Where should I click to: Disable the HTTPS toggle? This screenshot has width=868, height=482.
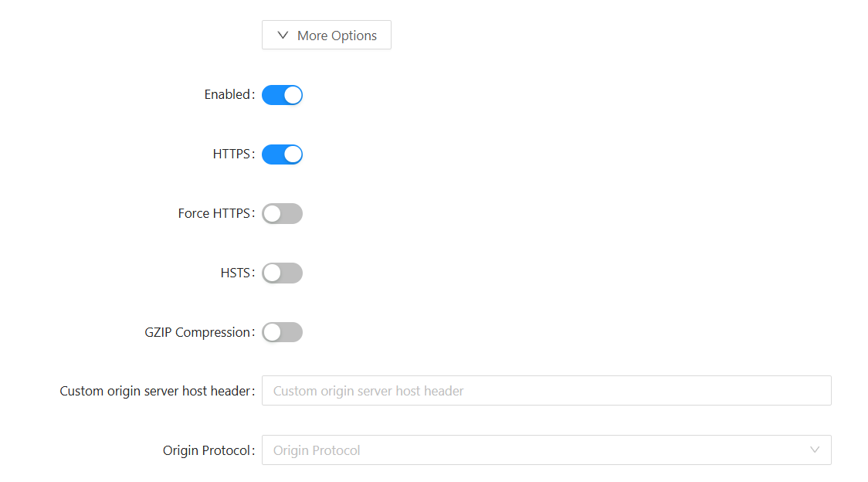(x=282, y=154)
